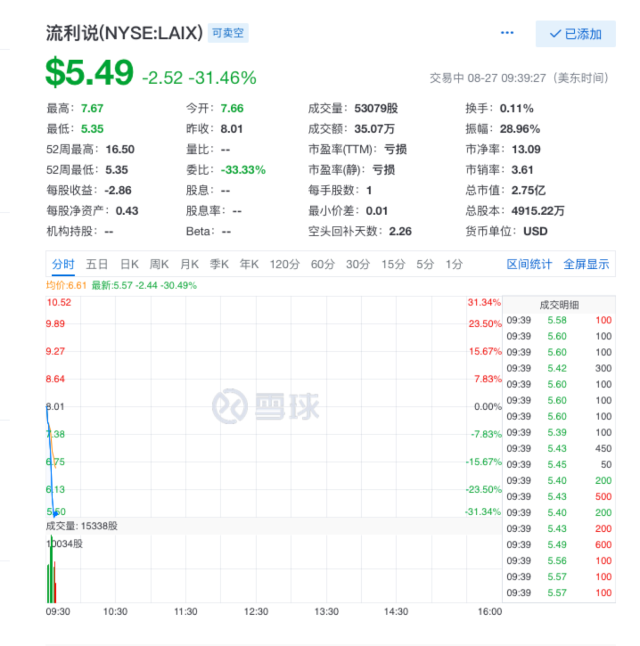Click the 货币单位 value USD
This screenshot has height=646, width=640.
[x=535, y=231]
